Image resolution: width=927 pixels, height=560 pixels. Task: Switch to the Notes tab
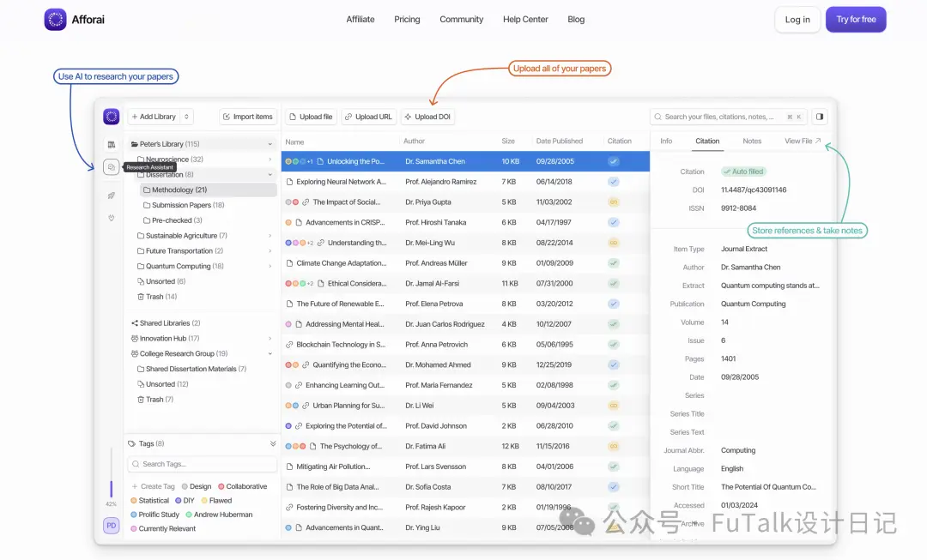point(752,142)
